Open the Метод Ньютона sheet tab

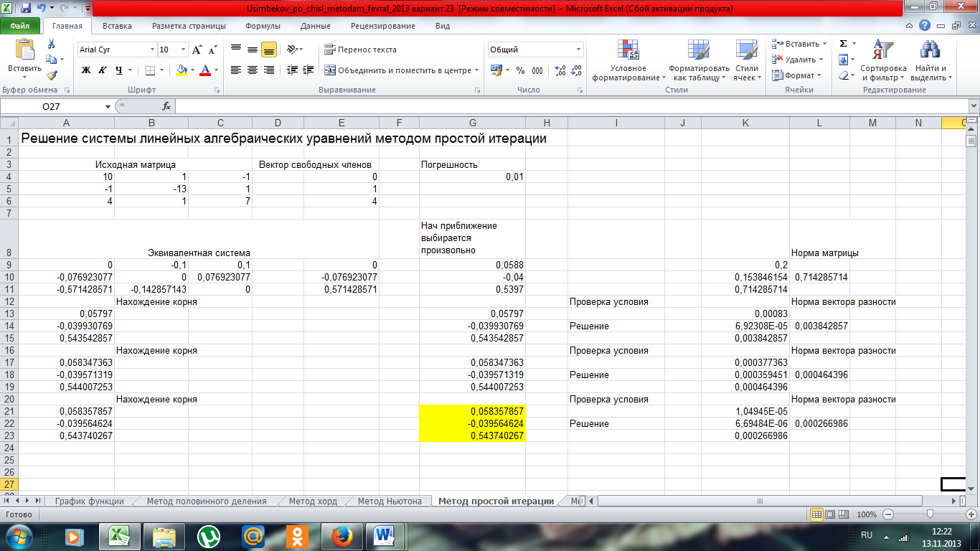[x=390, y=501]
